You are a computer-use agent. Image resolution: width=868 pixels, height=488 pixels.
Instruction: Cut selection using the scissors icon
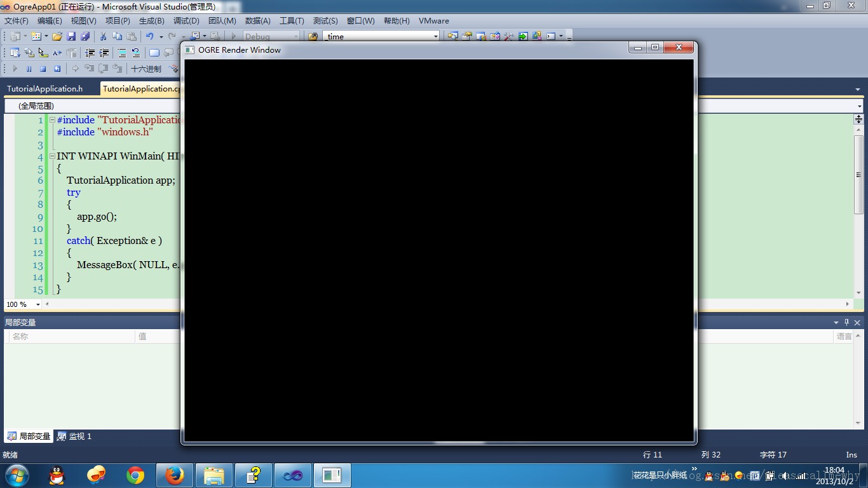(104, 36)
